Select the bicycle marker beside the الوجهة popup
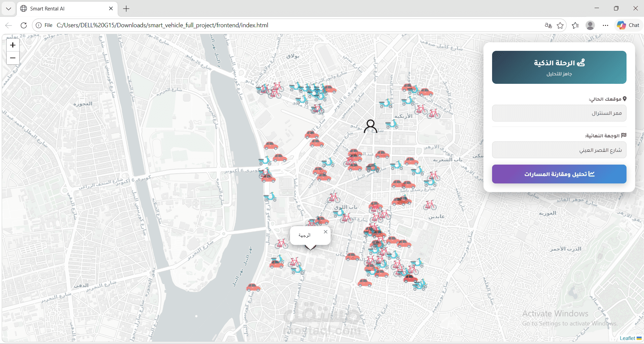Viewport: 644px width, 344px height. (282, 243)
